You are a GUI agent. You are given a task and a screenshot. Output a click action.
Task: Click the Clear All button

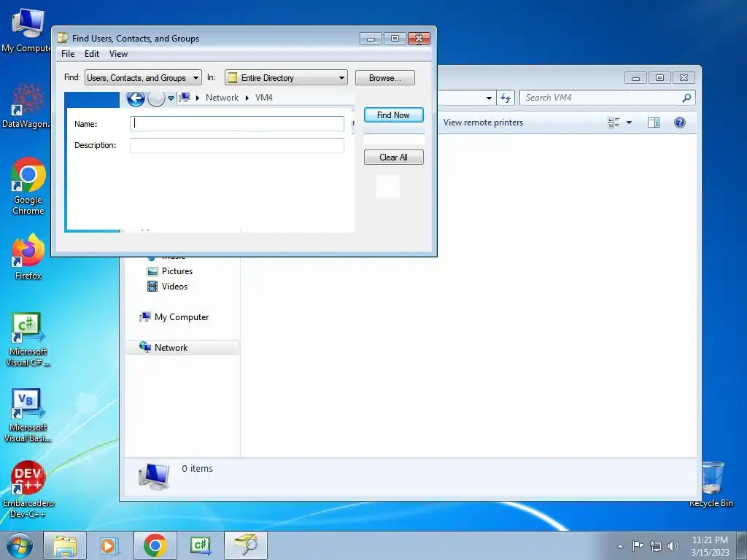tap(393, 157)
